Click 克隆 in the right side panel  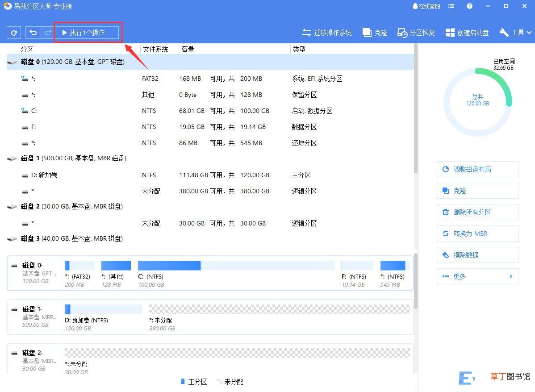coord(477,191)
